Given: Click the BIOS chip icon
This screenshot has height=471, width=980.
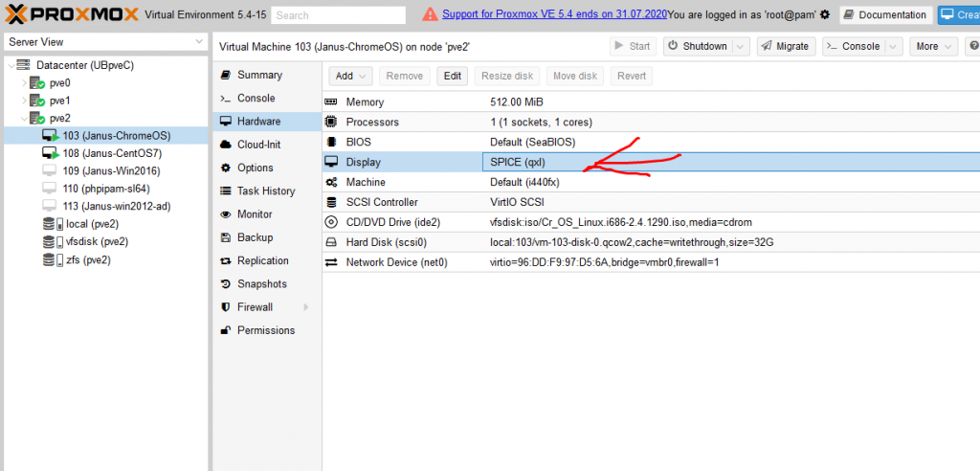Looking at the screenshot, I should pyautogui.click(x=331, y=142).
